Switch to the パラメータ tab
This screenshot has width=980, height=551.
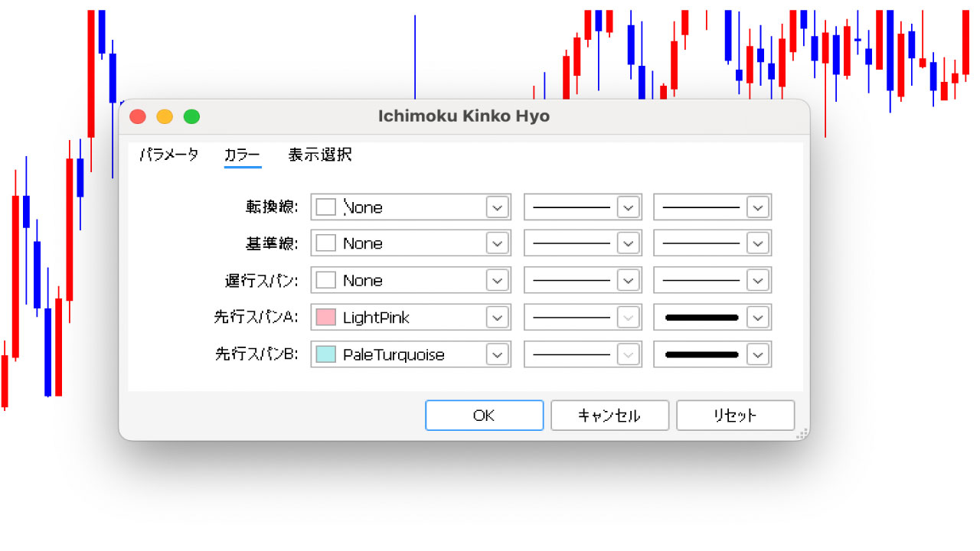point(168,155)
